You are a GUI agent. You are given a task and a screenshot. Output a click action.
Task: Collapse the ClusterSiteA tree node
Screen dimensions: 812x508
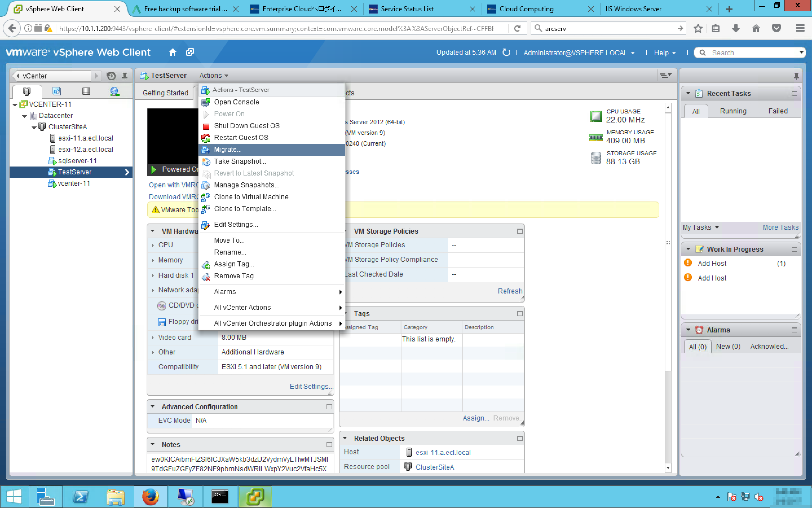[34, 128]
